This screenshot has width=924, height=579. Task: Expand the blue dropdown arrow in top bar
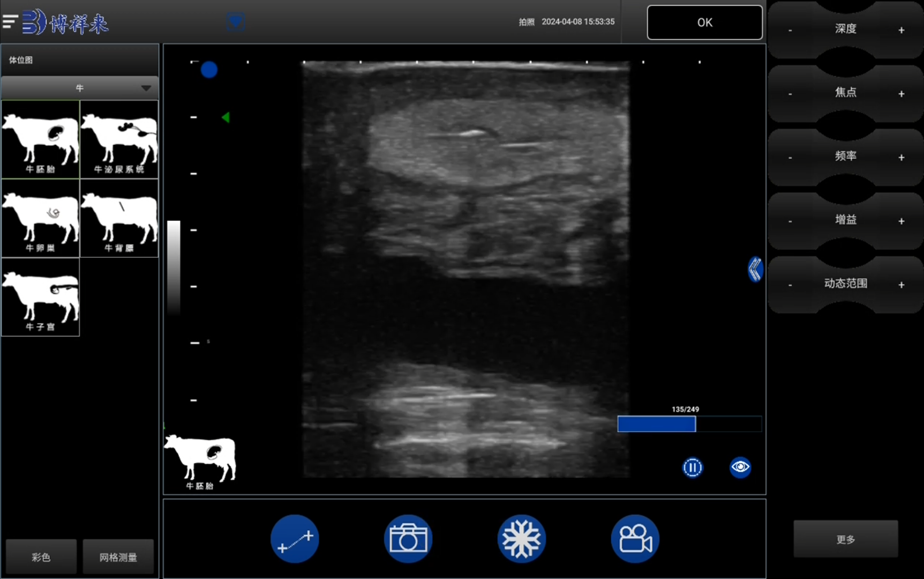click(x=235, y=21)
